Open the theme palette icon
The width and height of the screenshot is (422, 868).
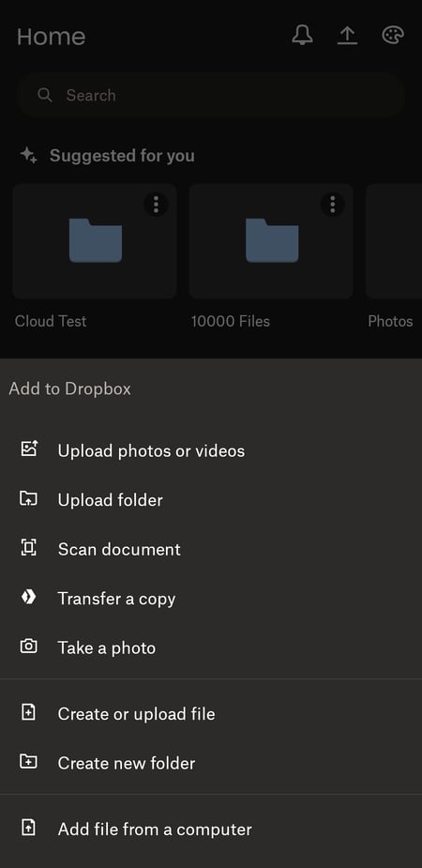pos(393,36)
